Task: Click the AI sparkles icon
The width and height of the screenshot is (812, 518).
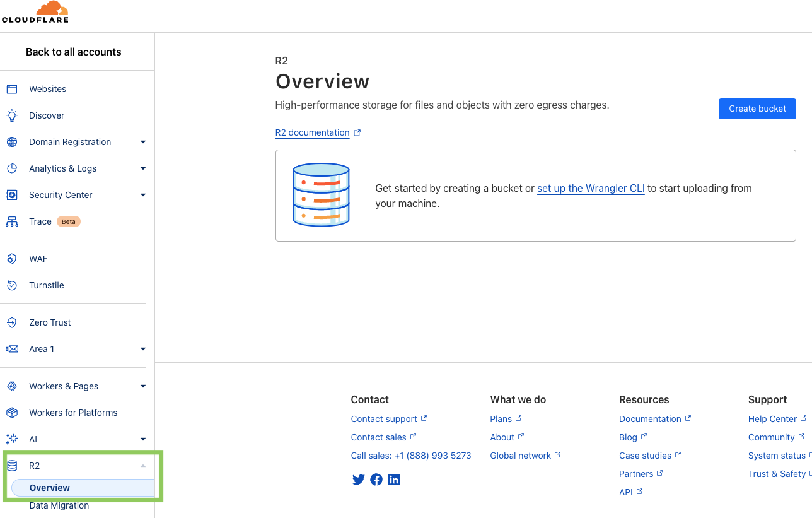Action: click(x=12, y=439)
